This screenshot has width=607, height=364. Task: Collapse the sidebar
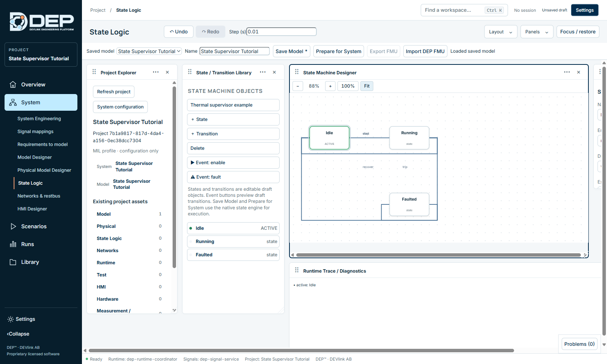tap(18, 334)
